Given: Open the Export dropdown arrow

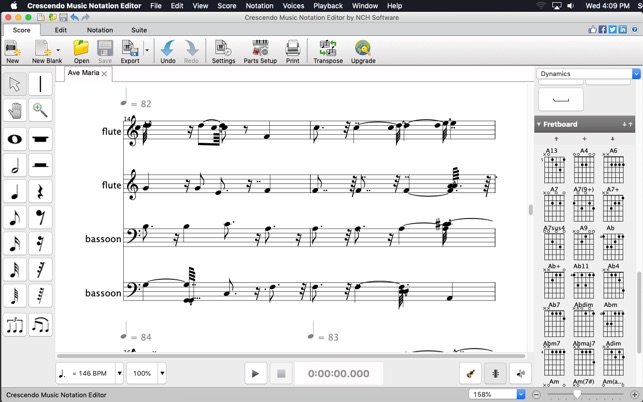Looking at the screenshot, I should coord(147,50).
